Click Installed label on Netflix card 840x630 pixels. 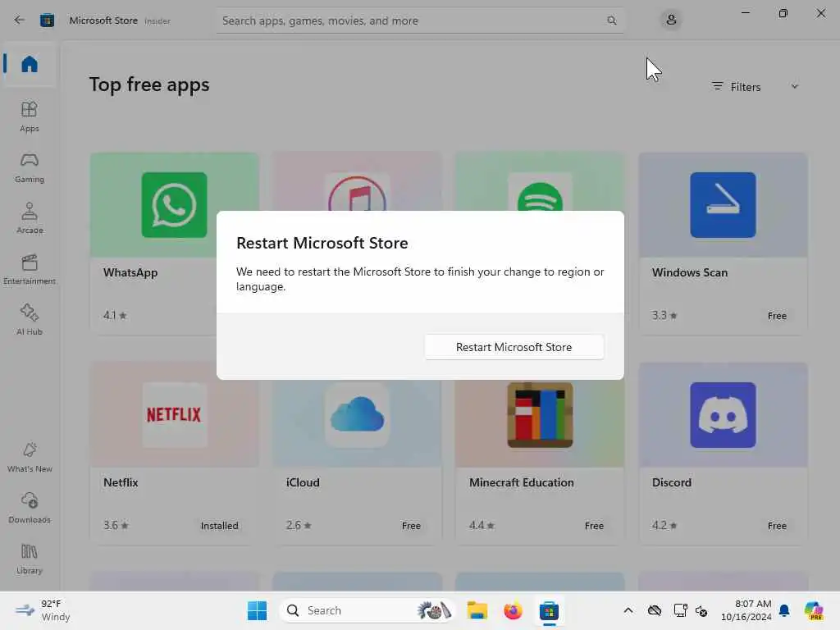(x=219, y=526)
